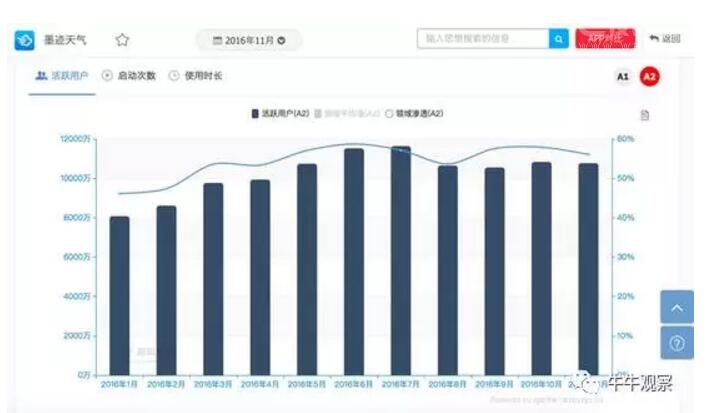Open help with the question mark icon
The height and width of the screenshot is (413, 717).
click(677, 343)
